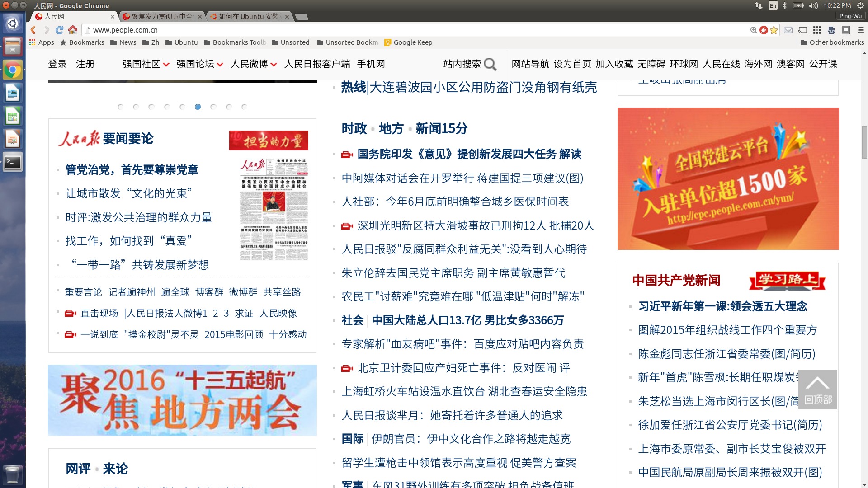This screenshot has width=868, height=488.
Task: Open the volume indicator in top panel
Action: tap(814, 5)
